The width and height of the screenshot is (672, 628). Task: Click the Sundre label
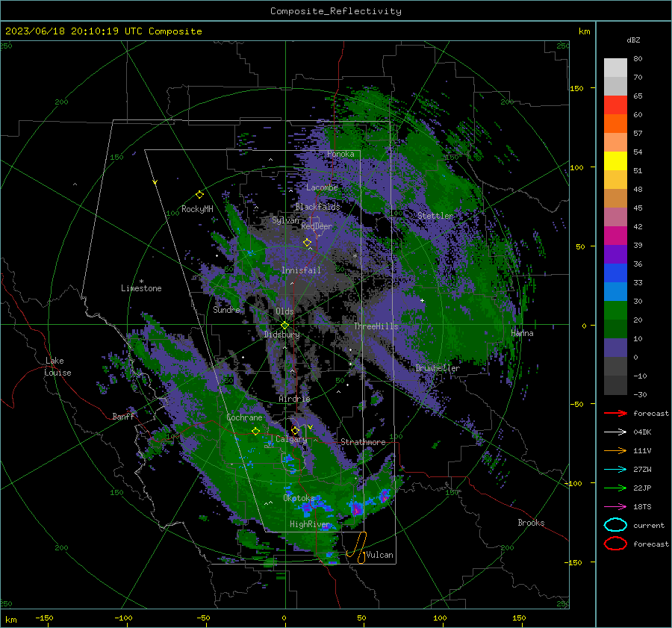coord(226,309)
